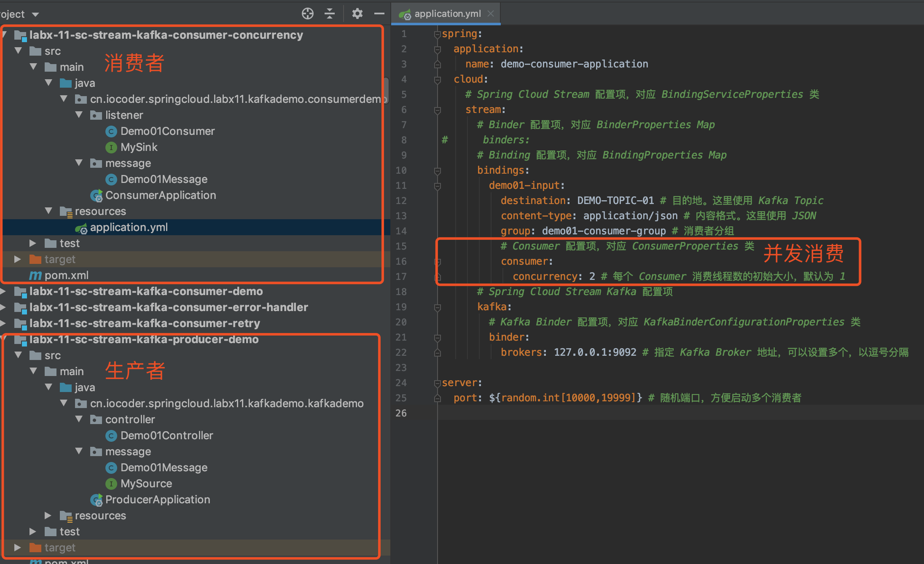The height and width of the screenshot is (564, 924).
Task: Collapse the listener package folder
Action: coord(79,115)
